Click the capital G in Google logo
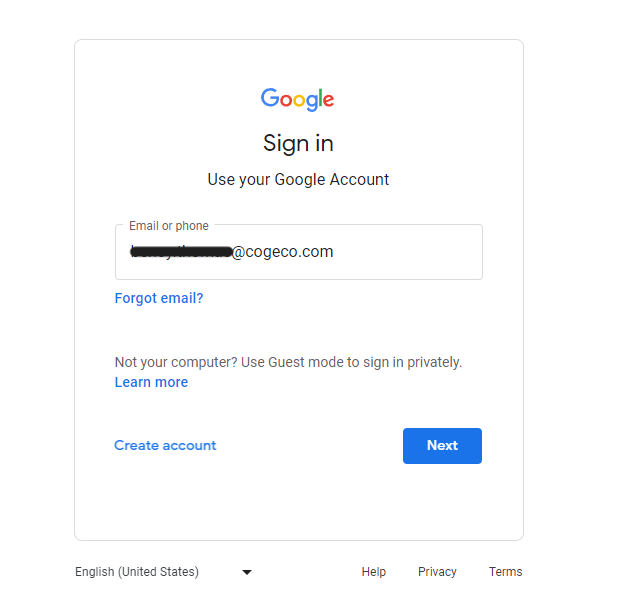This screenshot has height=601, width=621. click(x=270, y=97)
